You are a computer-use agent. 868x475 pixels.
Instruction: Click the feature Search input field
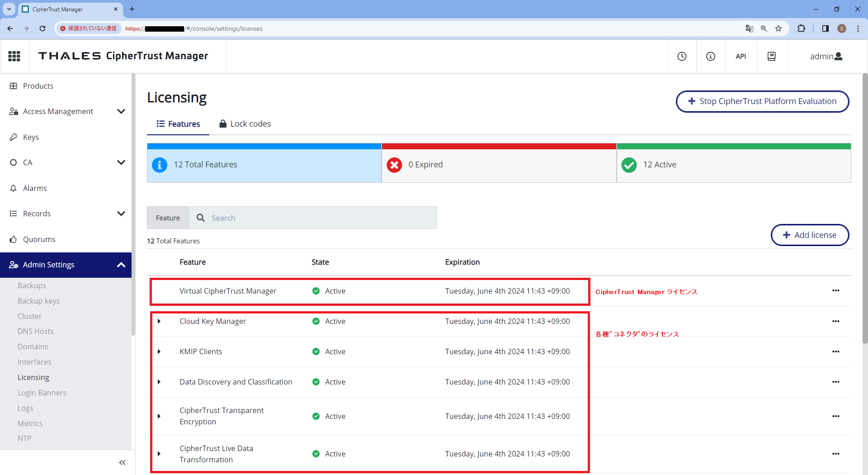(294, 218)
